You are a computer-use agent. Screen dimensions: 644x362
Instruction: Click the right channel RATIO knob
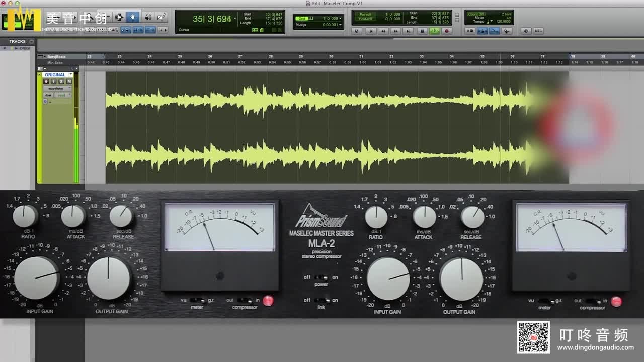click(x=376, y=217)
